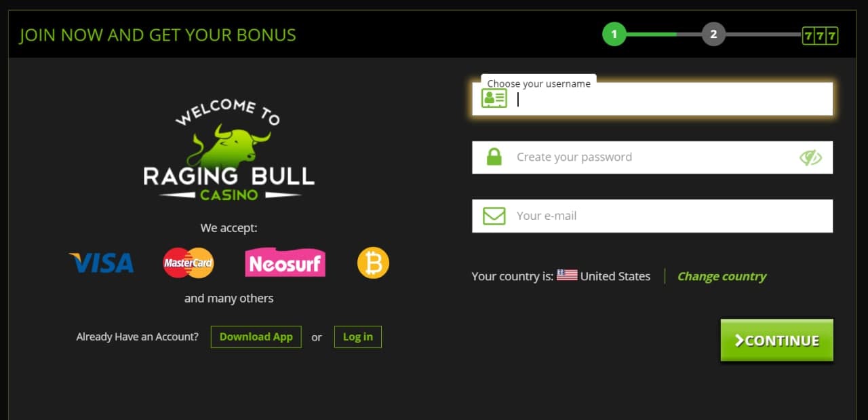Click the green CONTINUE button

pyautogui.click(x=776, y=341)
